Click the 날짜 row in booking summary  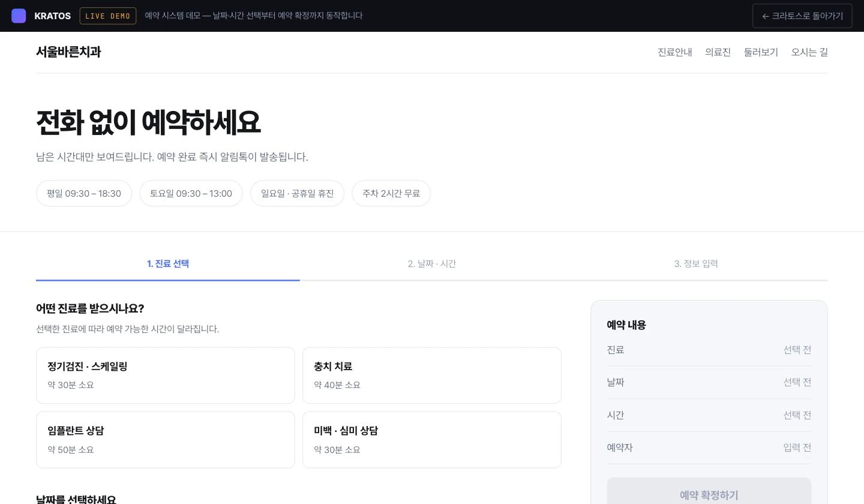tap(709, 382)
